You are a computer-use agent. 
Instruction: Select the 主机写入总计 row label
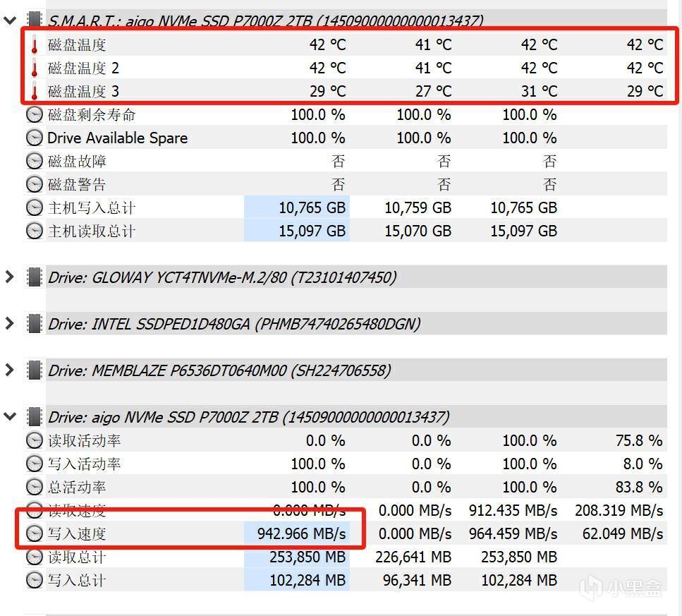tap(92, 207)
